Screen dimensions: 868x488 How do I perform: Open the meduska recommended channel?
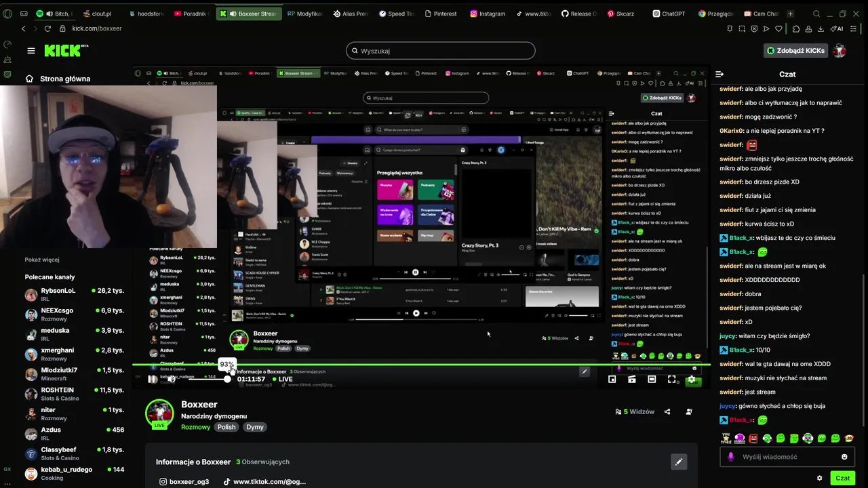click(75, 334)
